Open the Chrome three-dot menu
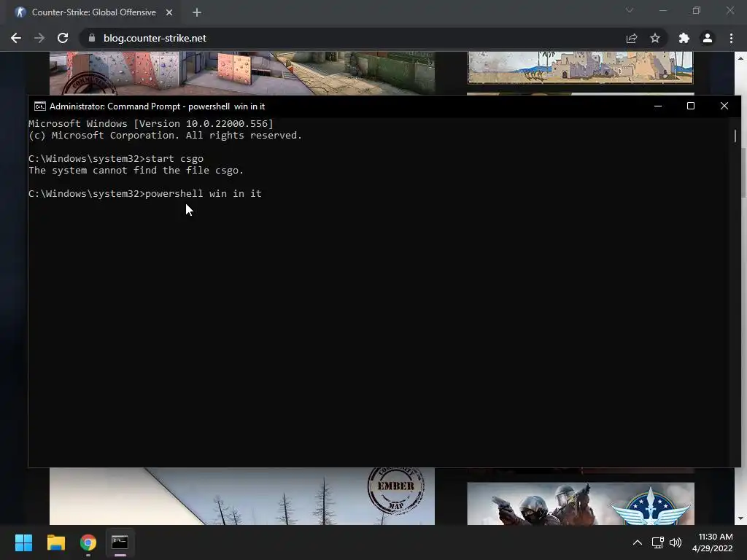Viewport: 747px width, 560px height. pos(731,38)
